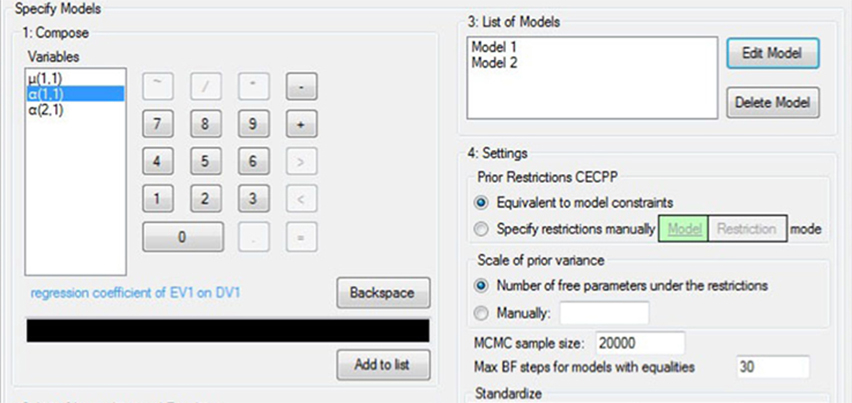Select Number of free parameters option
The width and height of the screenshot is (852, 403).
483,285
